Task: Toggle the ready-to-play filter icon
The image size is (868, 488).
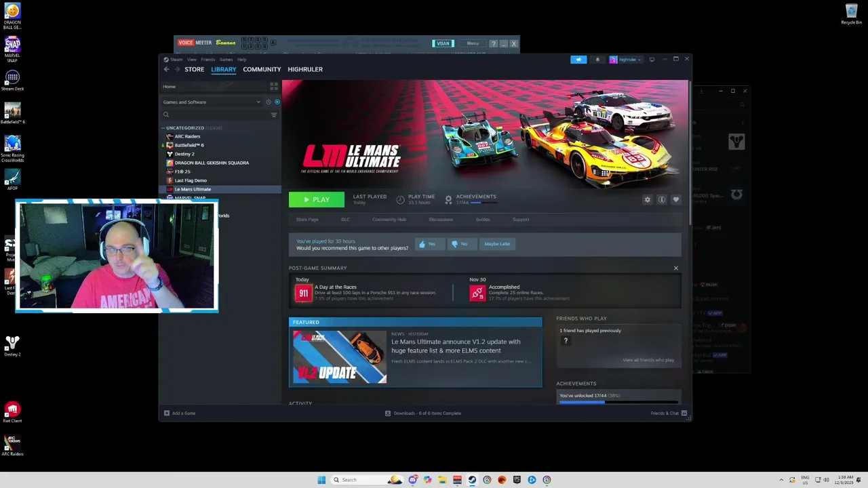Action: [x=277, y=102]
